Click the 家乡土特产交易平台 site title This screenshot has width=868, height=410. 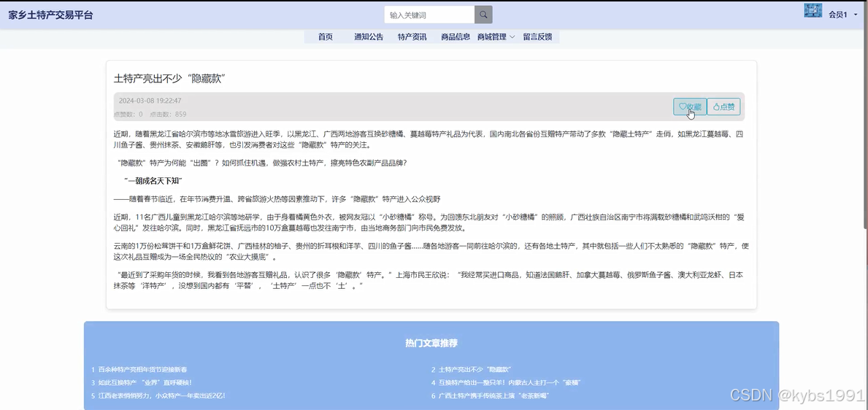click(x=50, y=15)
